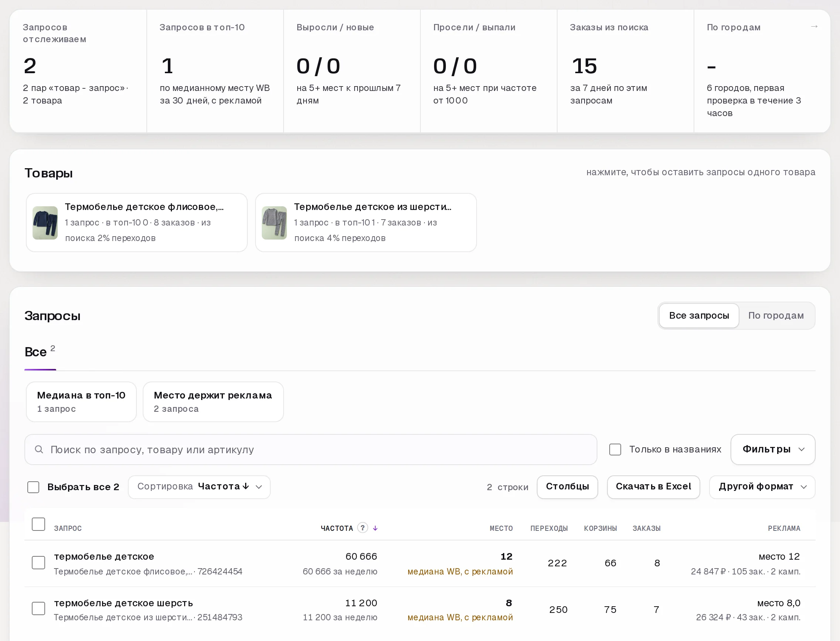Screen dimensions: 840x641
Task: Focus the query search input field
Action: [311, 450]
